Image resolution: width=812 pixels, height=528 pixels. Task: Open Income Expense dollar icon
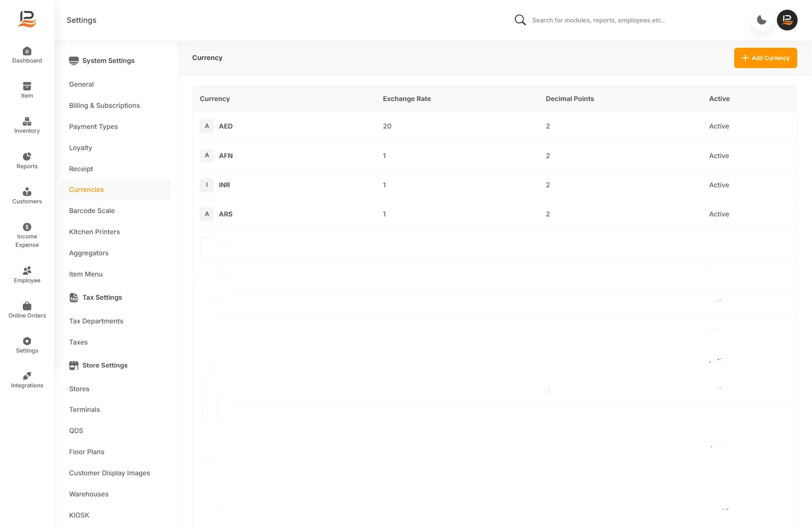(x=27, y=227)
